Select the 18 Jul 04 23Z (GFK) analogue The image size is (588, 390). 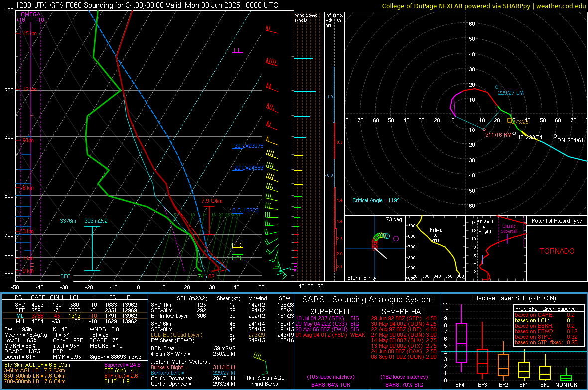[327, 318]
